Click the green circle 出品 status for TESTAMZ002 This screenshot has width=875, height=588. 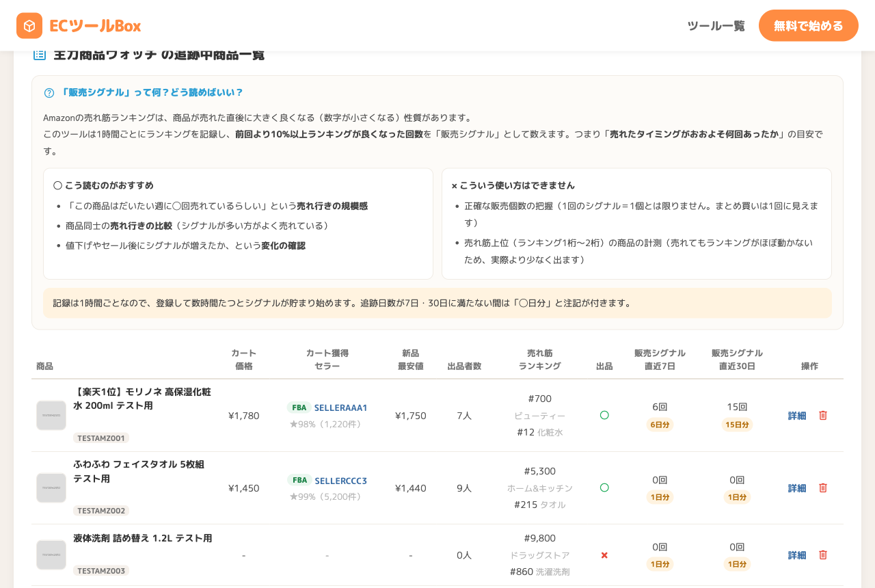click(604, 487)
